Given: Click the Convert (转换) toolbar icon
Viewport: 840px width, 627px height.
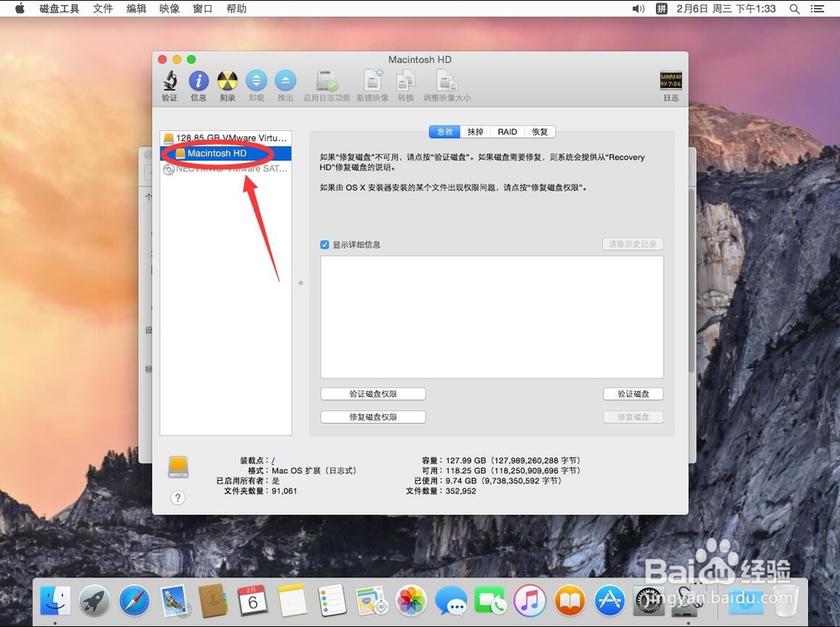Looking at the screenshot, I should click(x=406, y=81).
